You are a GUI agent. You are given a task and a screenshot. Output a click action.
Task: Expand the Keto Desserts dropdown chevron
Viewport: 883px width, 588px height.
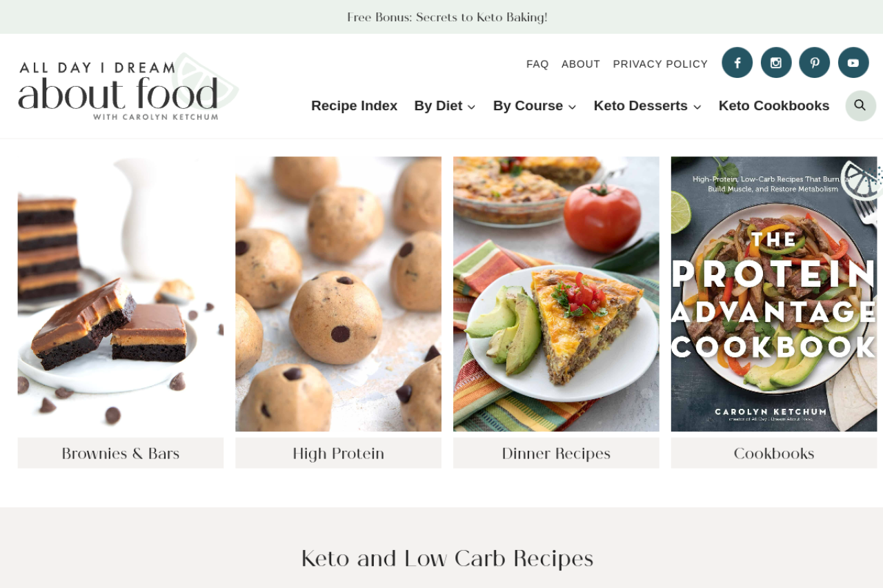(x=697, y=107)
